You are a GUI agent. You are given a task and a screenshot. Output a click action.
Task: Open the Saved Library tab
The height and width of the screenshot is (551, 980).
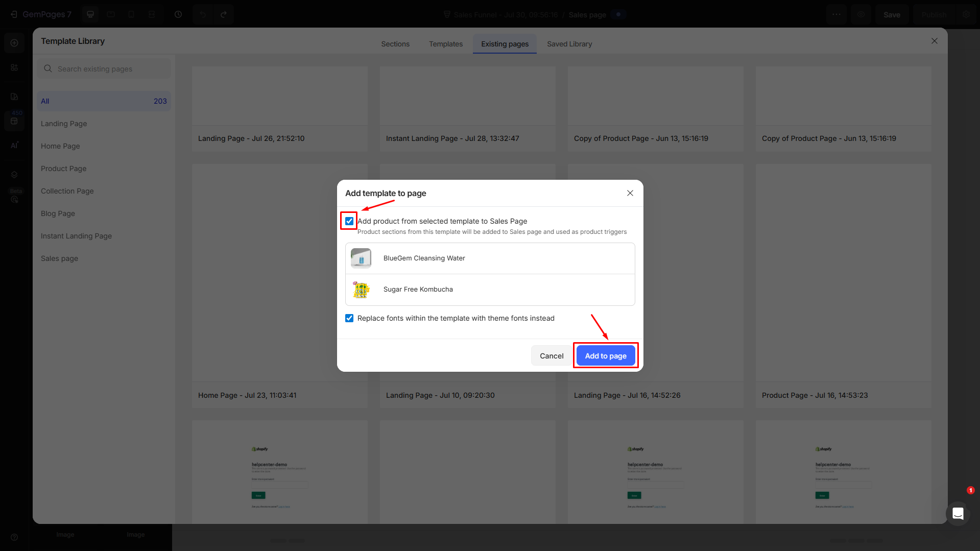point(569,44)
